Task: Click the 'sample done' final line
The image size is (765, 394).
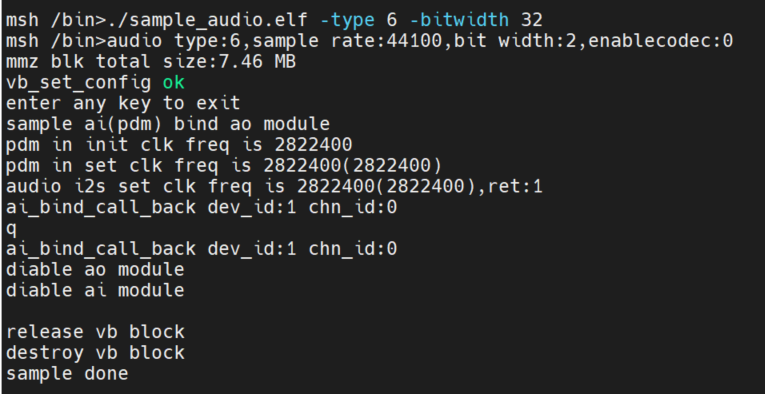Action: pos(67,374)
